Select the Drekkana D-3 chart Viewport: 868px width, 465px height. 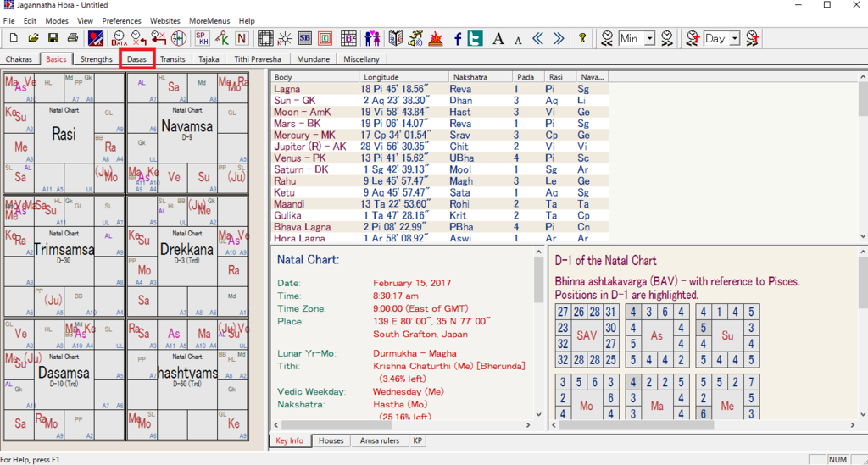(187, 256)
